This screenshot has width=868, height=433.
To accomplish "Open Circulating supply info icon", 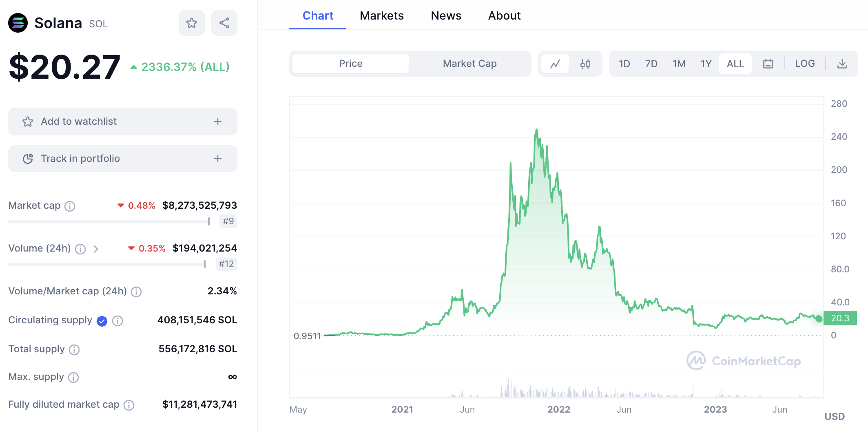I will coord(117,321).
